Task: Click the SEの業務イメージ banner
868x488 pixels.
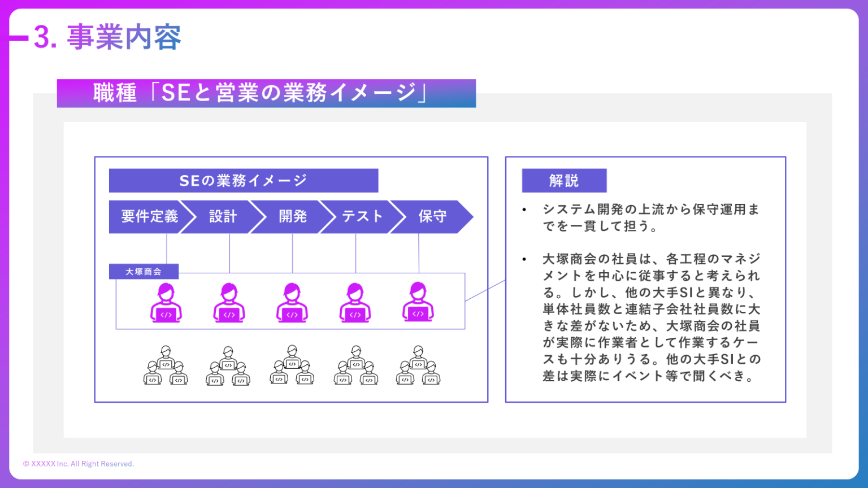Action: [x=243, y=180]
